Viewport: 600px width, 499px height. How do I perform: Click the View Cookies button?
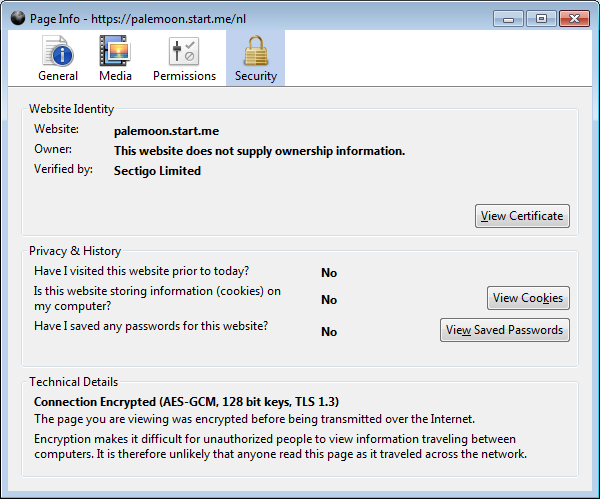(528, 298)
